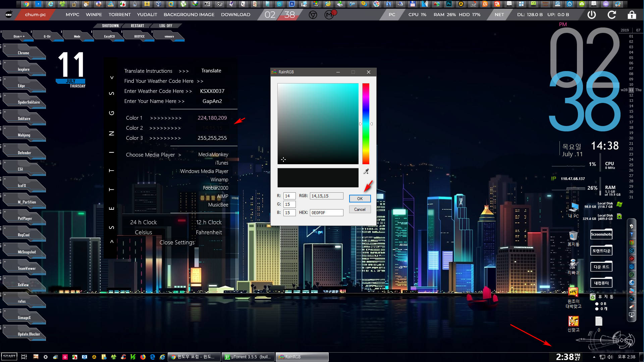Screen dimensions: 644x362
Task: Select MusicBee as media player
Action: pos(218,205)
